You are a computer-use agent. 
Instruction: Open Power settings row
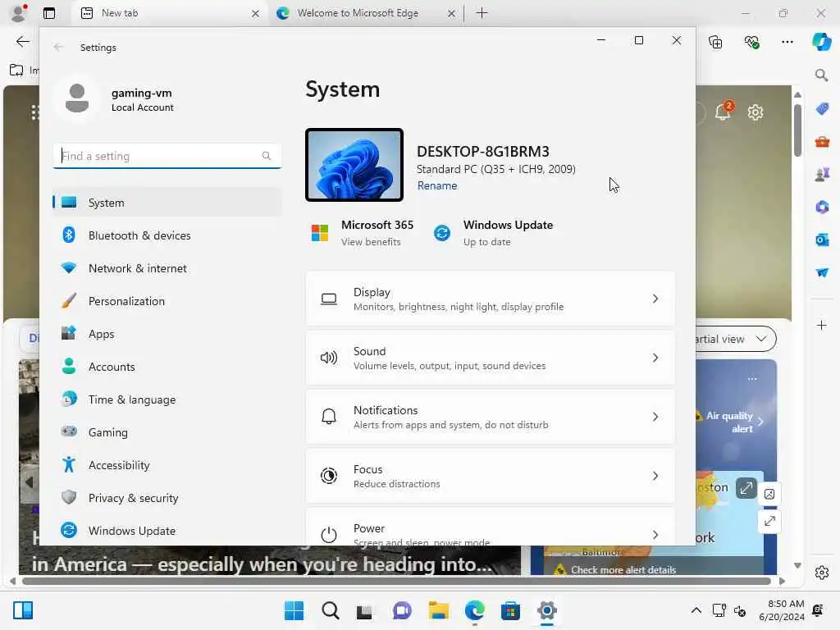coord(491,527)
